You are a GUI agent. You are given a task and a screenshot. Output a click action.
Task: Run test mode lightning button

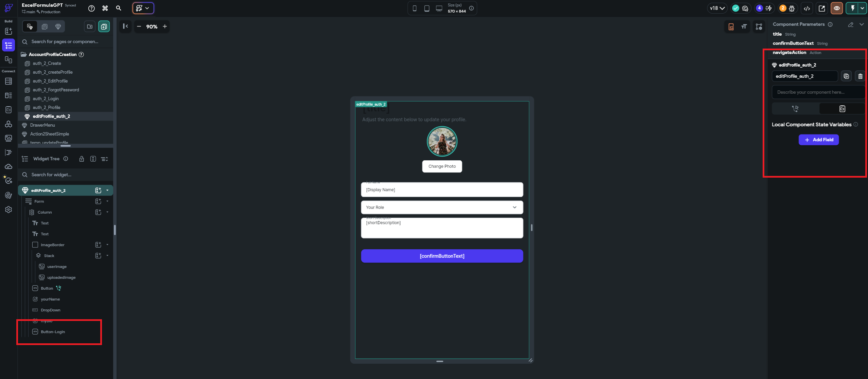pyautogui.click(x=852, y=8)
